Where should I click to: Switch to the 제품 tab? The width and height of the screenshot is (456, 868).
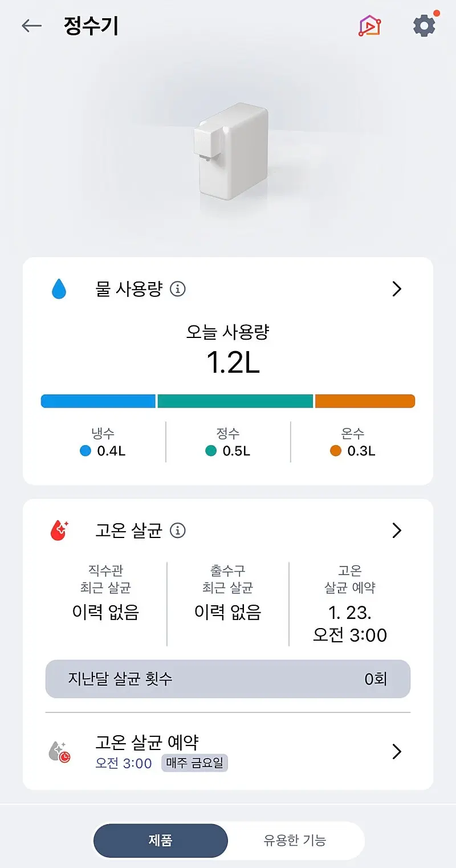[161, 840]
